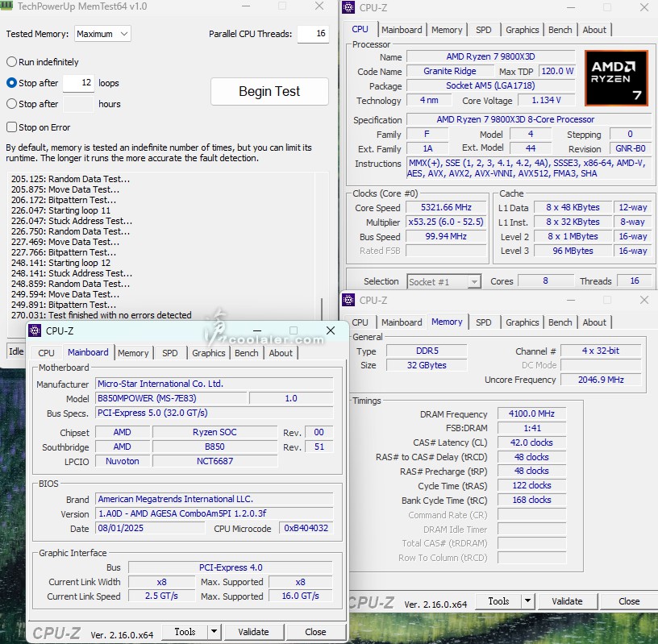Click log line "248.141: Starting loop 12"

[x=60, y=263]
